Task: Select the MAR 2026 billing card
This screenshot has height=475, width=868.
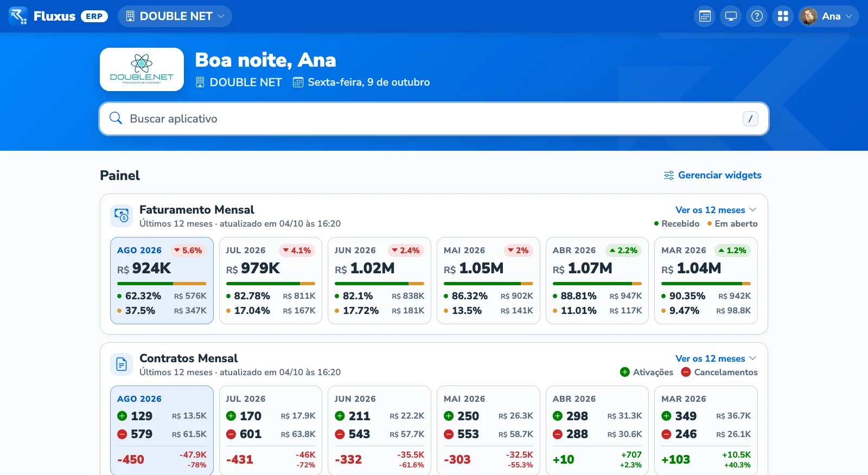Action: [706, 280]
